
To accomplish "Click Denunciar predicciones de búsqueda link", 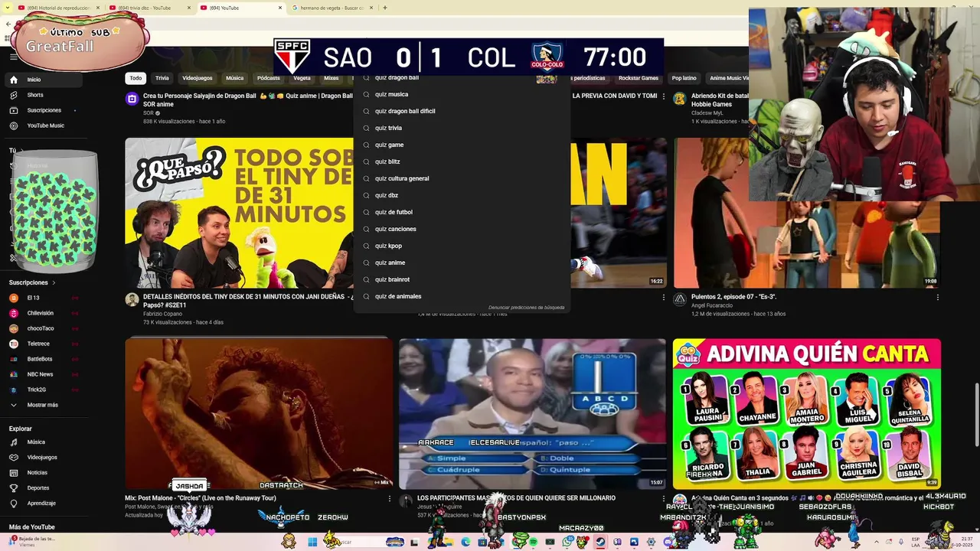I will (x=526, y=308).
